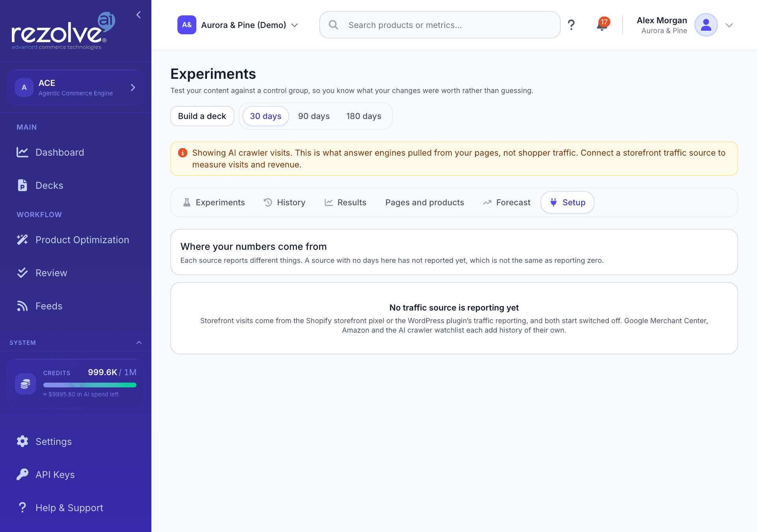This screenshot has height=532, width=757.
Task: Open Decks in the sidebar
Action: [x=76, y=185]
